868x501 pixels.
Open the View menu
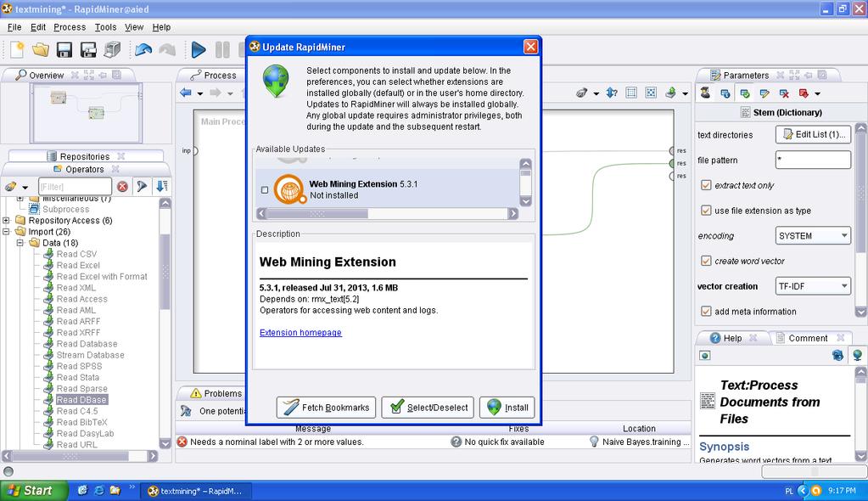(x=134, y=26)
